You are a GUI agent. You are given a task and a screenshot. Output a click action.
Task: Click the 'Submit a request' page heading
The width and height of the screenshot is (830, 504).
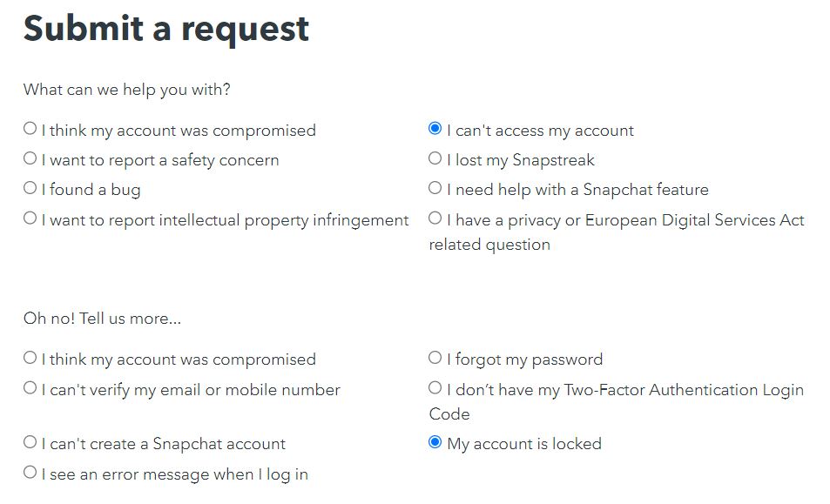[166, 29]
